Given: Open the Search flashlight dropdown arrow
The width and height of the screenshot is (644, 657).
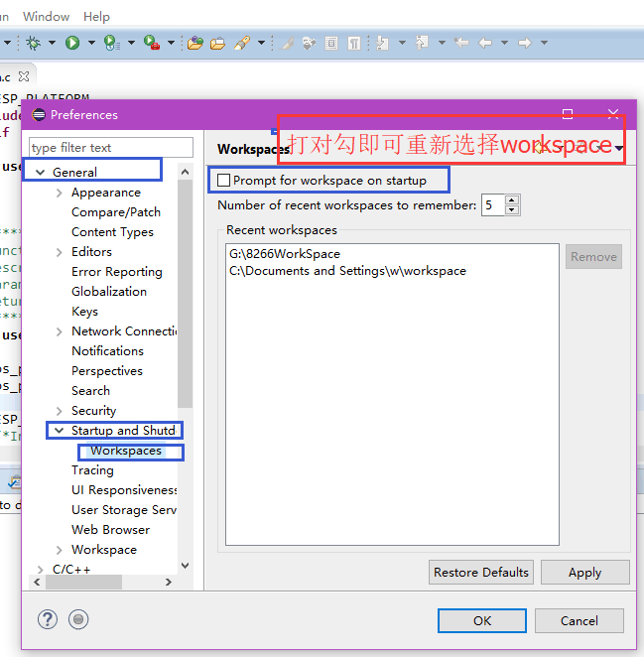Looking at the screenshot, I should [261, 43].
